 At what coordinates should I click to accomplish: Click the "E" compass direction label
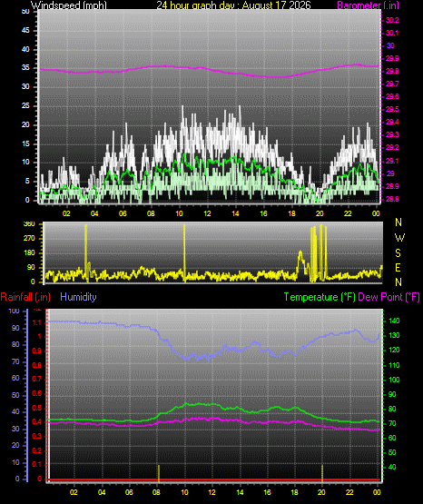click(x=398, y=267)
